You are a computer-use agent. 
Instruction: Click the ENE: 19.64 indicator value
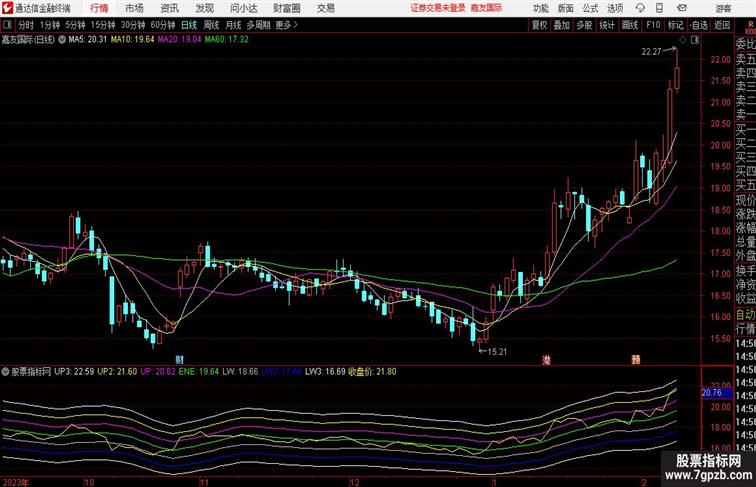[199, 372]
